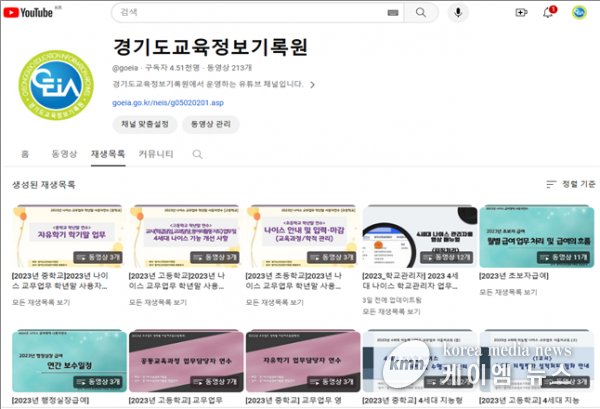
Task: Click the 동영상 11개 playlist badge
Action: coord(564,257)
